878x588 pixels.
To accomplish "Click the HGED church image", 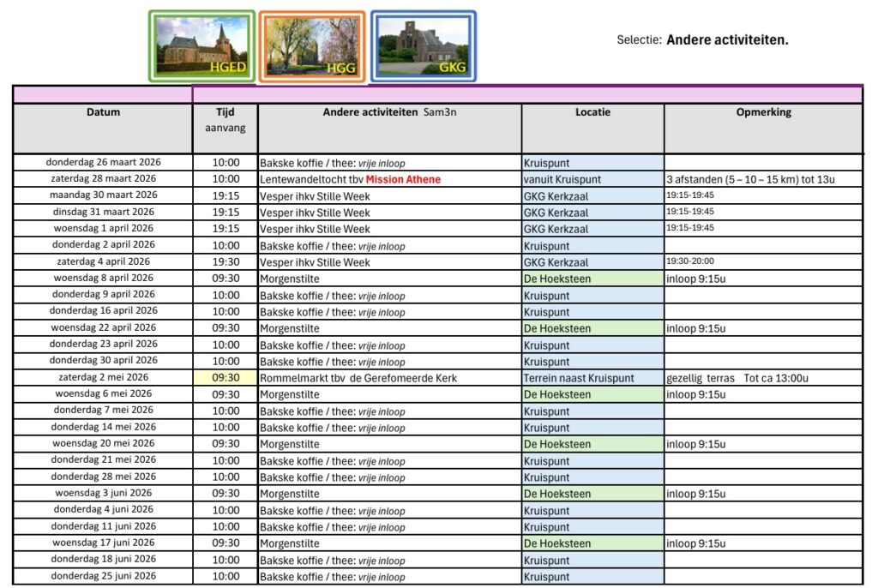I will coord(202,46).
